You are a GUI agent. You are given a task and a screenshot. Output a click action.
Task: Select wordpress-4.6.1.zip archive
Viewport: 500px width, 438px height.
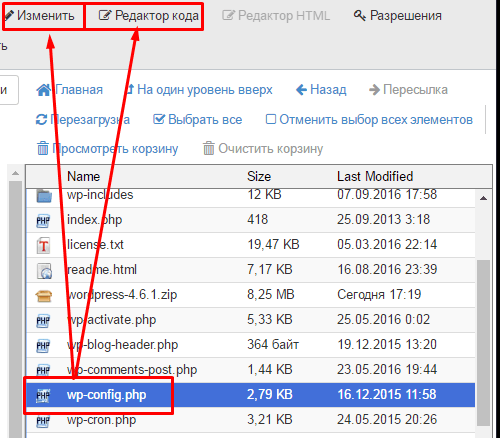pos(251,295)
